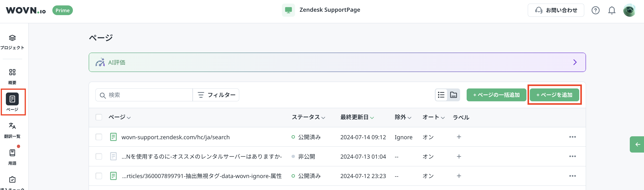Image resolution: width=644 pixels, height=190 pixels.
Task: Expand the 除外 column dropdown
Action: [403, 117]
